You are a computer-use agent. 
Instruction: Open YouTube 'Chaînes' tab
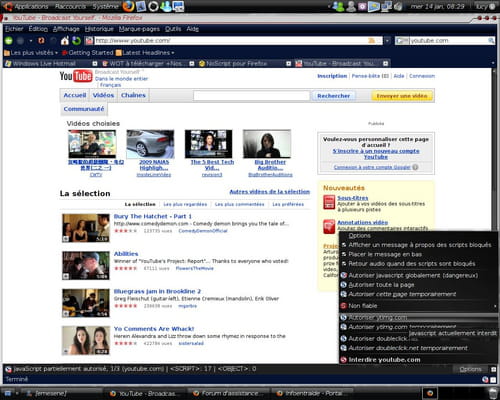(x=133, y=95)
